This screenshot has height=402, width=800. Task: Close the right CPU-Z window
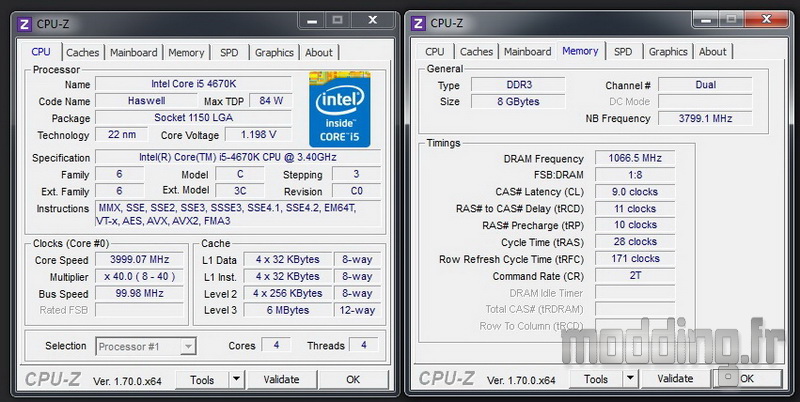[766, 20]
